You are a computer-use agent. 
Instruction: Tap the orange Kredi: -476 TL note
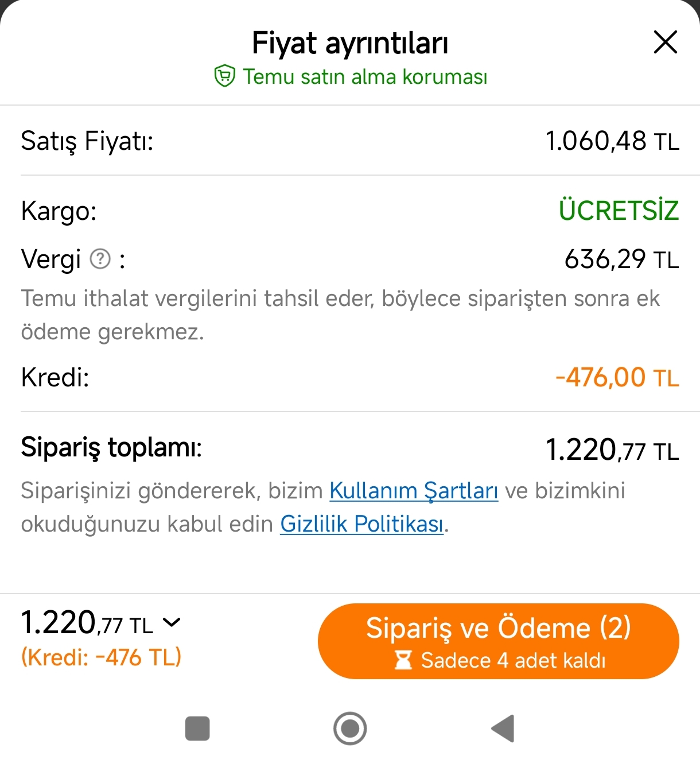[x=101, y=657]
